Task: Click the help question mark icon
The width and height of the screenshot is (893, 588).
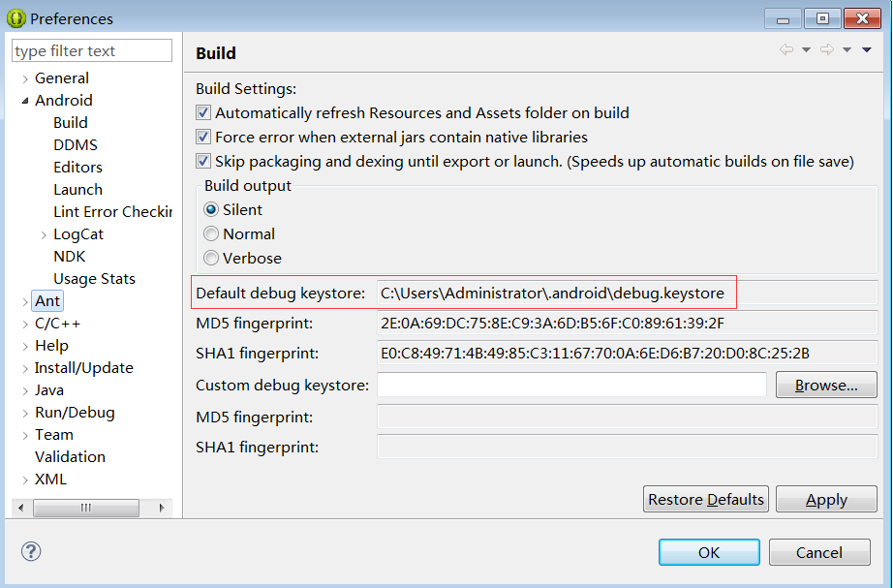Action: [x=31, y=551]
